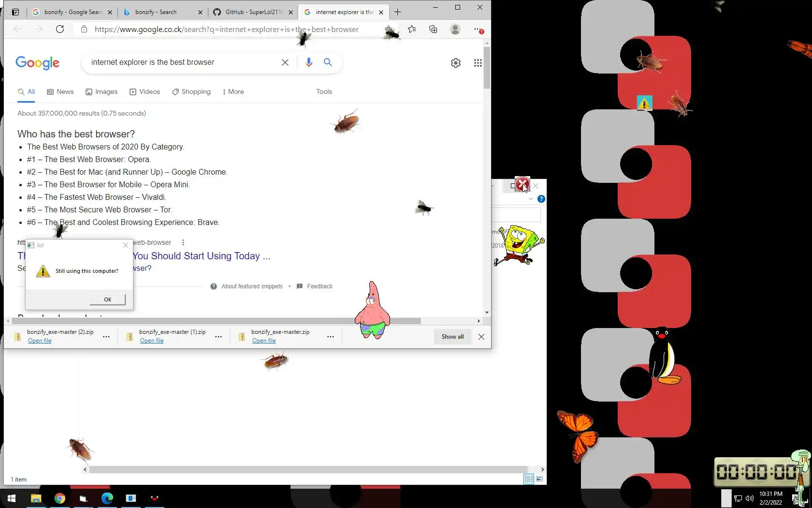Click the '#1 – The Best Web Browser: Opera.' line

89,159
